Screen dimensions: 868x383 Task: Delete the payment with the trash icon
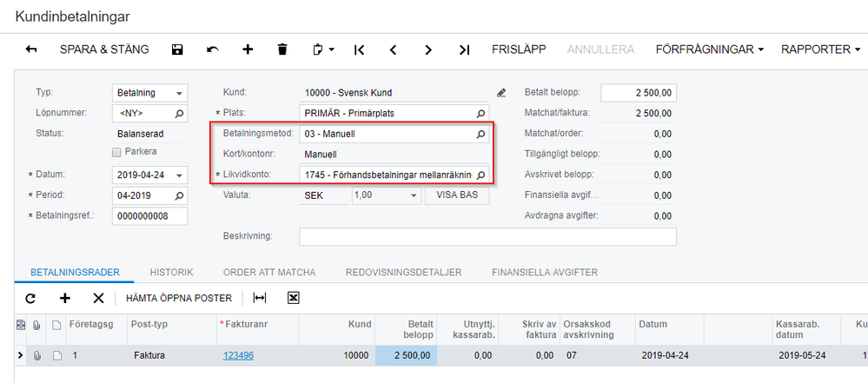(282, 50)
